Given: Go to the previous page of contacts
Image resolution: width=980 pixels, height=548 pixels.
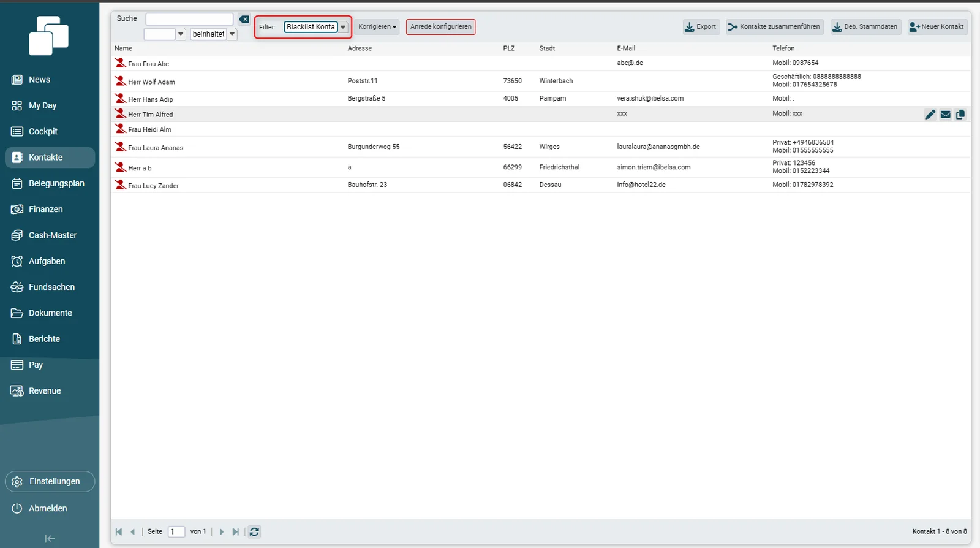Looking at the screenshot, I should click(132, 532).
